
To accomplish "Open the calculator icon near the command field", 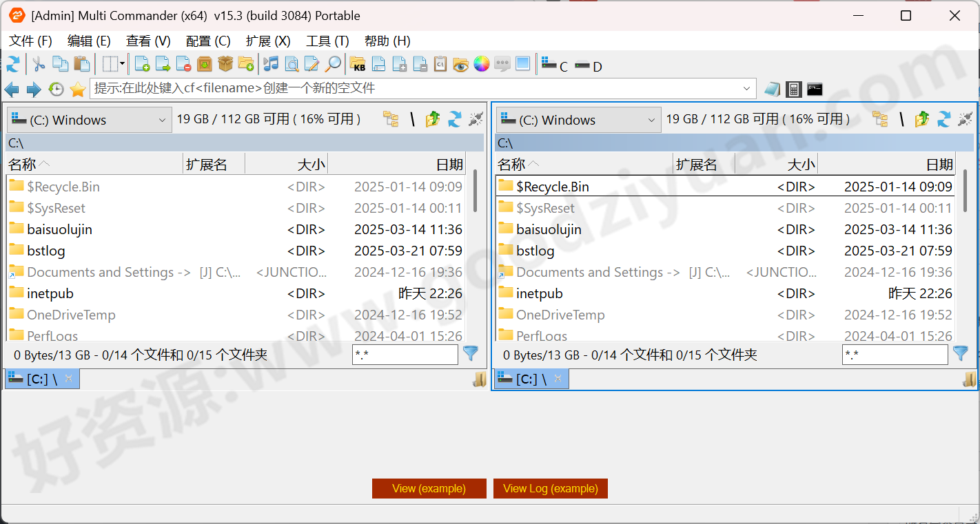I will pyautogui.click(x=793, y=89).
